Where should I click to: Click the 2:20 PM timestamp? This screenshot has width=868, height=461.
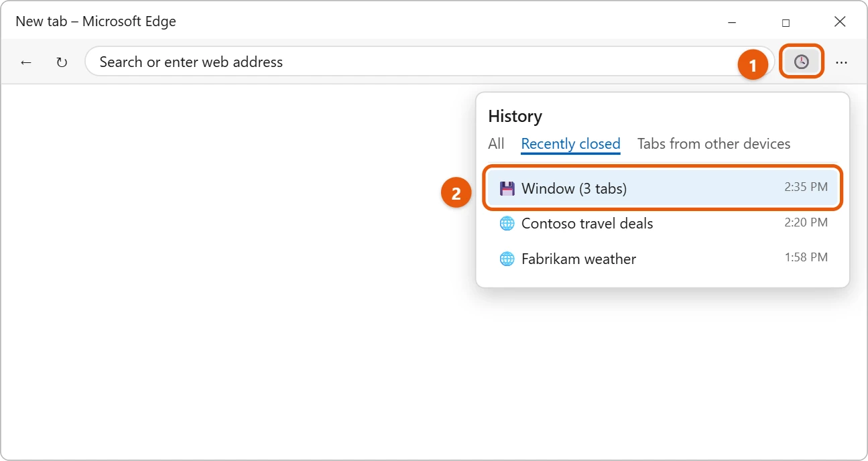point(806,222)
